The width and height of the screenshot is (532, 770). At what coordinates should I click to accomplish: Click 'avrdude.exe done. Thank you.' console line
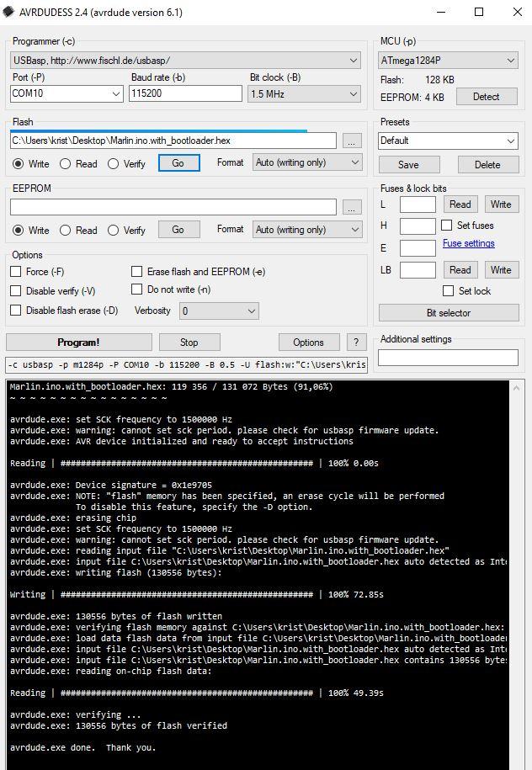82,747
